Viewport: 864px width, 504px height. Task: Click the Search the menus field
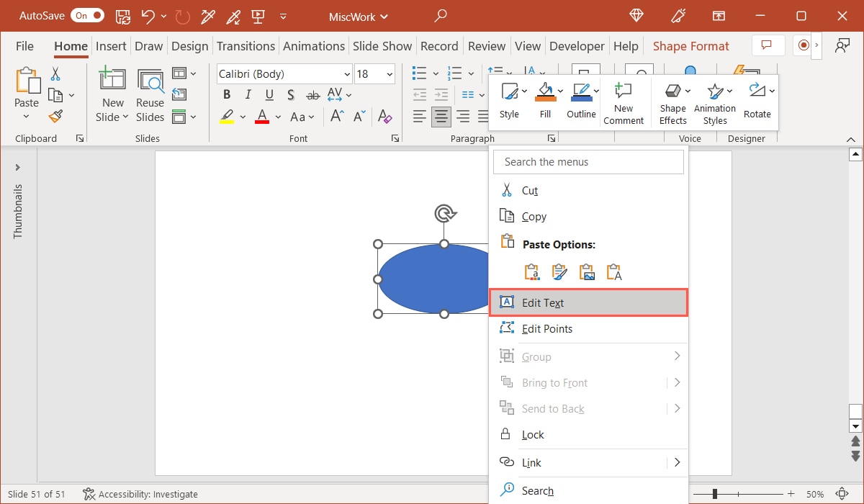[588, 161]
